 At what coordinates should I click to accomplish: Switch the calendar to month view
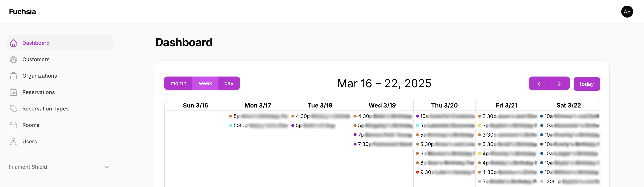(x=178, y=83)
